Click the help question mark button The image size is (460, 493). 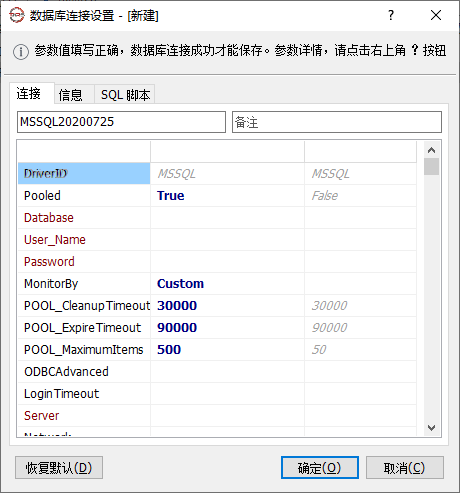pos(391,15)
